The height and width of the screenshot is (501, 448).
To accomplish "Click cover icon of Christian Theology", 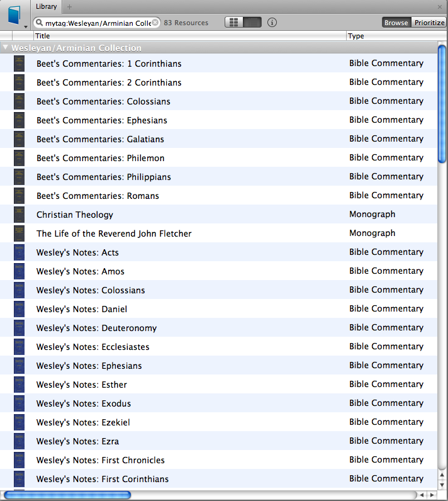I will (x=19, y=214).
